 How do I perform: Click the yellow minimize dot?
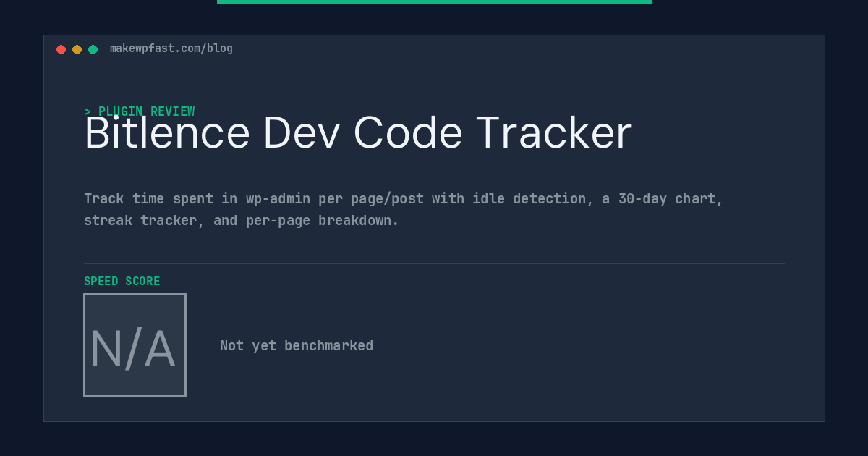tap(77, 49)
